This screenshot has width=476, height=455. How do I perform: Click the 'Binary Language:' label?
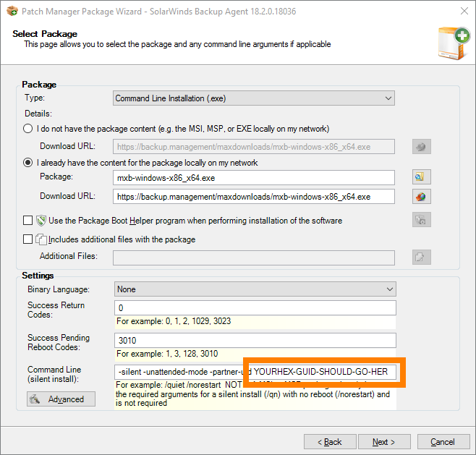pyautogui.click(x=59, y=289)
